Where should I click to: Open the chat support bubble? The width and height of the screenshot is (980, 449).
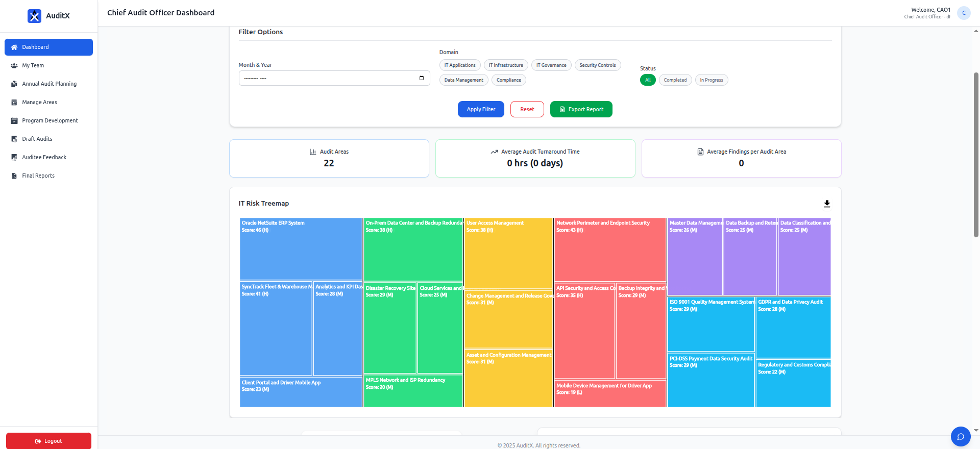pyautogui.click(x=960, y=436)
